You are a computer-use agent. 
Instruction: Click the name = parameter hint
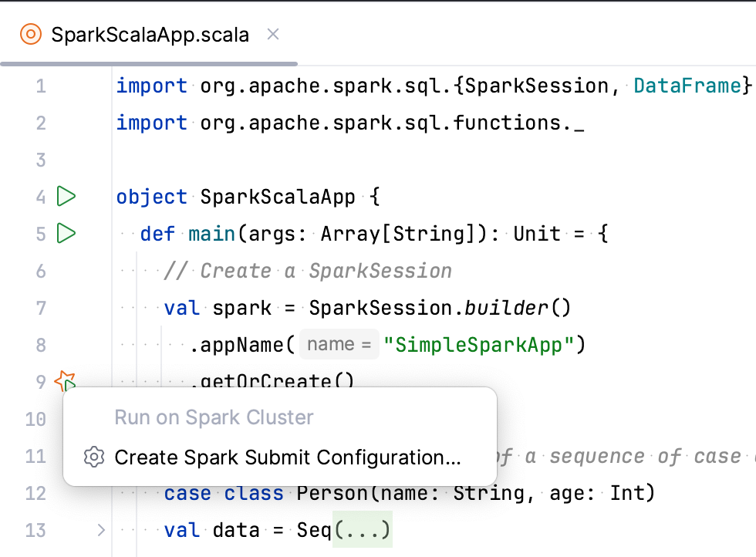[x=339, y=344]
